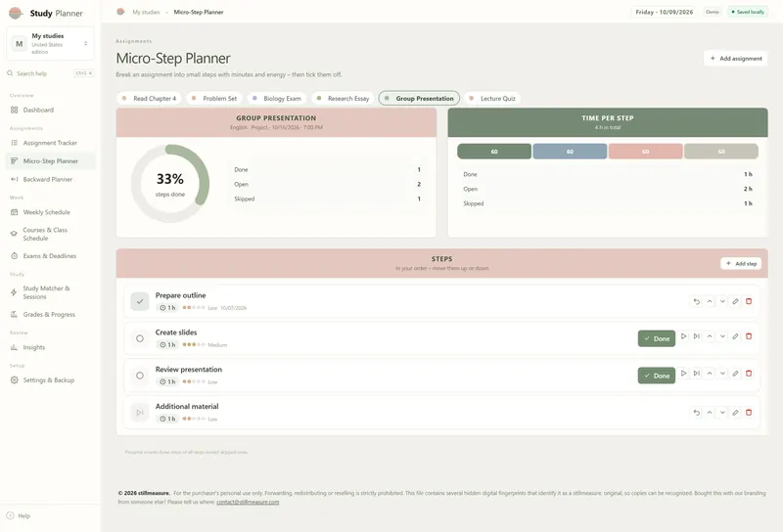Open Weekly Schedule page
The width and height of the screenshot is (783, 532).
click(x=51, y=212)
